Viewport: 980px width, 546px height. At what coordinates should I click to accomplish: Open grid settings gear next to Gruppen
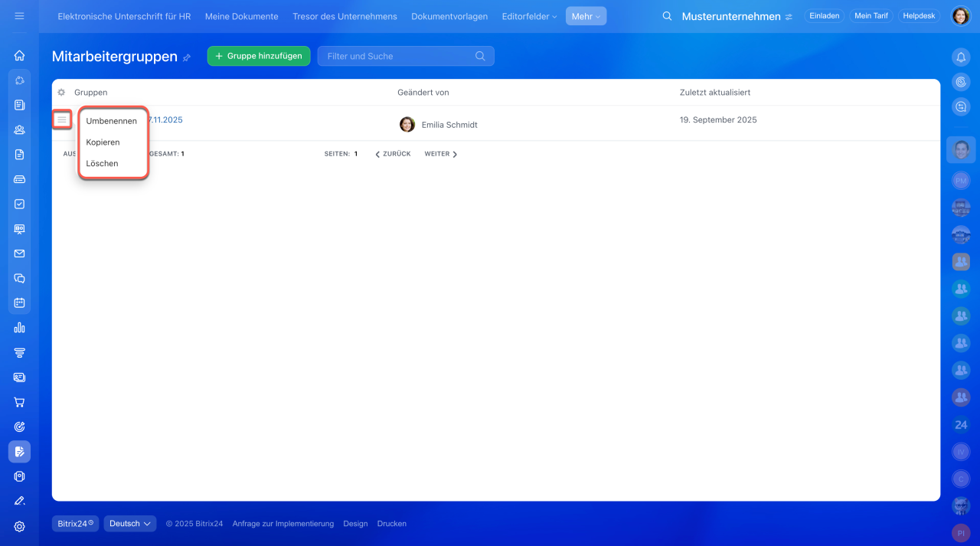pos(61,93)
